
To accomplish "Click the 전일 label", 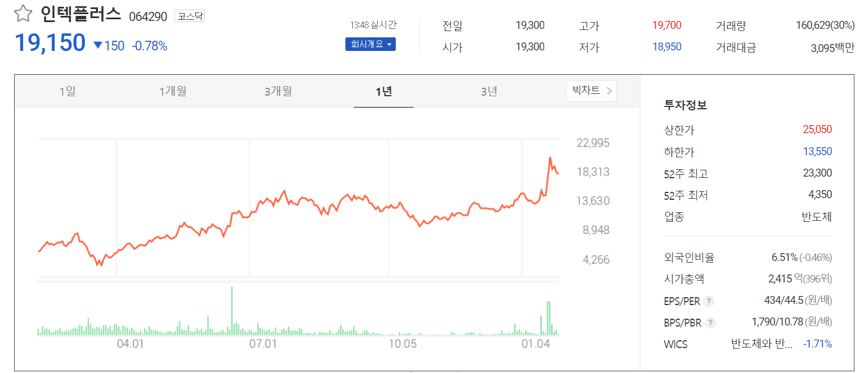I will [452, 25].
